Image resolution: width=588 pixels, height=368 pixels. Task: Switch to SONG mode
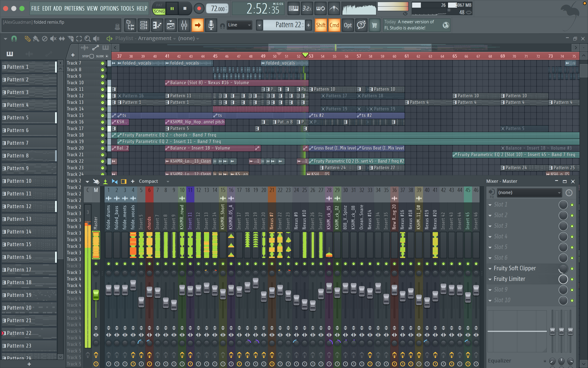tap(159, 11)
